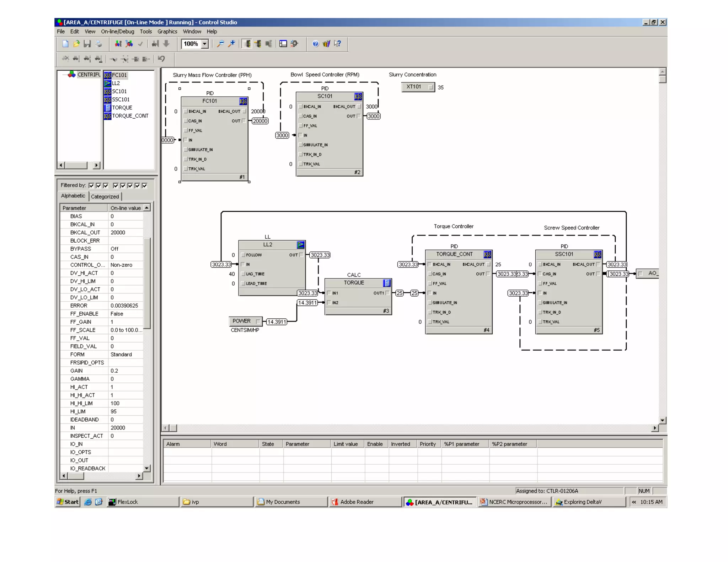Screen dimensions: 728x562
Task: Open the 100% zoom level dropdown
Action: (x=205, y=44)
